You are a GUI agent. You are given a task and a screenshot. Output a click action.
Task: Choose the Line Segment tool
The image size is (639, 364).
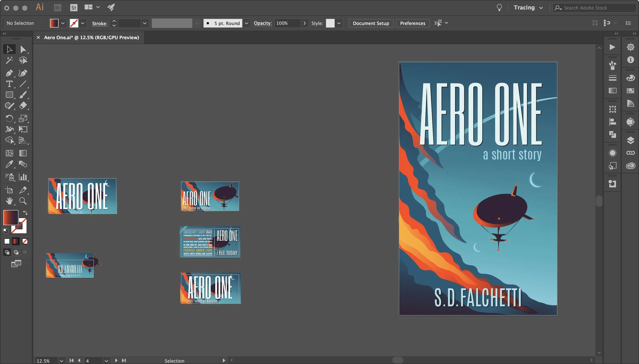tap(23, 84)
